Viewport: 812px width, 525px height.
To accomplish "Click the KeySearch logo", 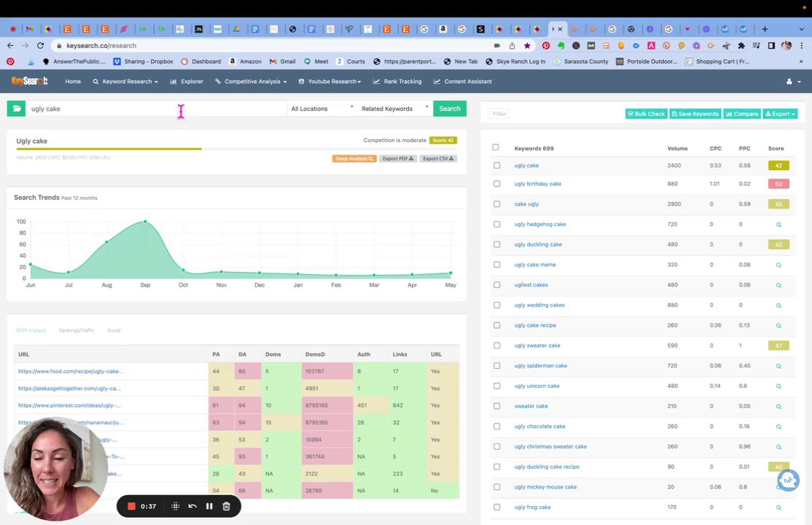I will [29, 81].
